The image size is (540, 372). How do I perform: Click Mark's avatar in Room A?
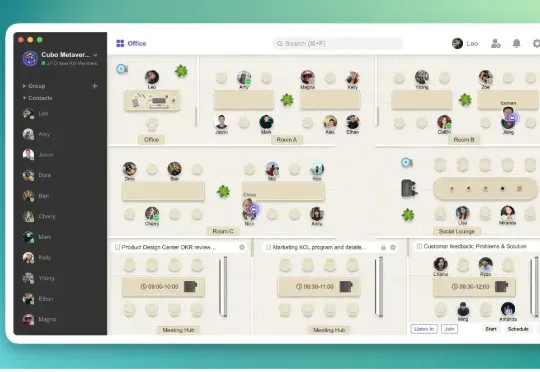tap(266, 122)
